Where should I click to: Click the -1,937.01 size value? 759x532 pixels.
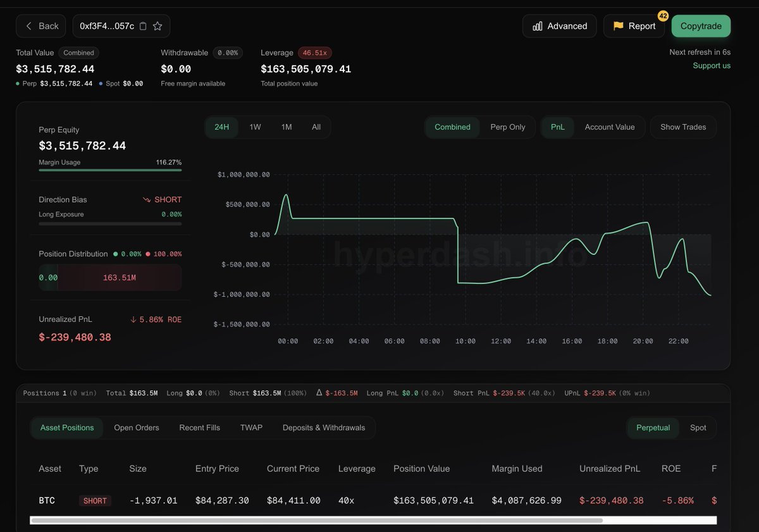coord(153,500)
